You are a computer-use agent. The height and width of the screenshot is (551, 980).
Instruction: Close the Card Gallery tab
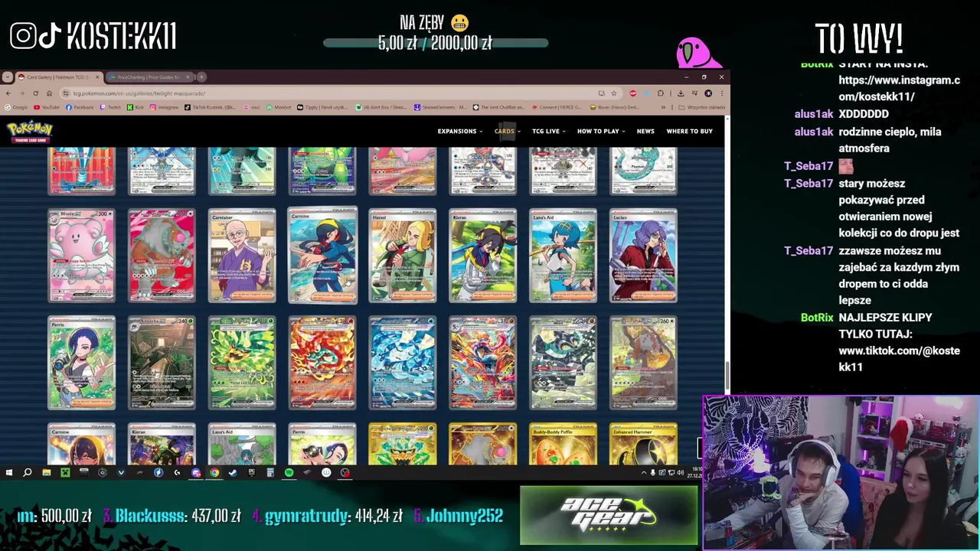click(97, 77)
